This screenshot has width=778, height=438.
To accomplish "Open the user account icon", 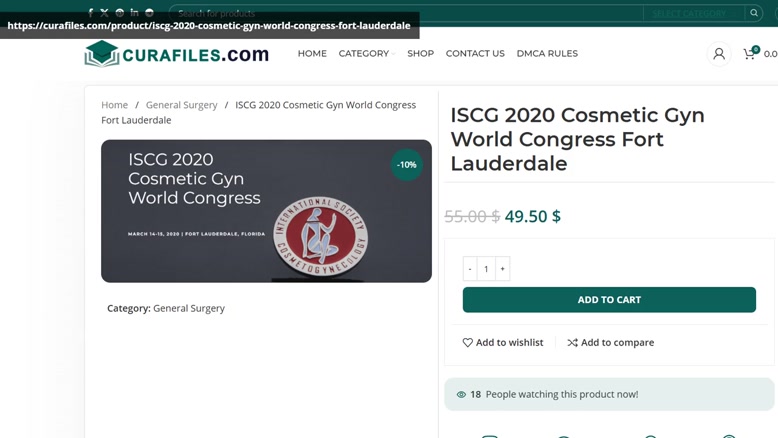I will pyautogui.click(x=718, y=54).
